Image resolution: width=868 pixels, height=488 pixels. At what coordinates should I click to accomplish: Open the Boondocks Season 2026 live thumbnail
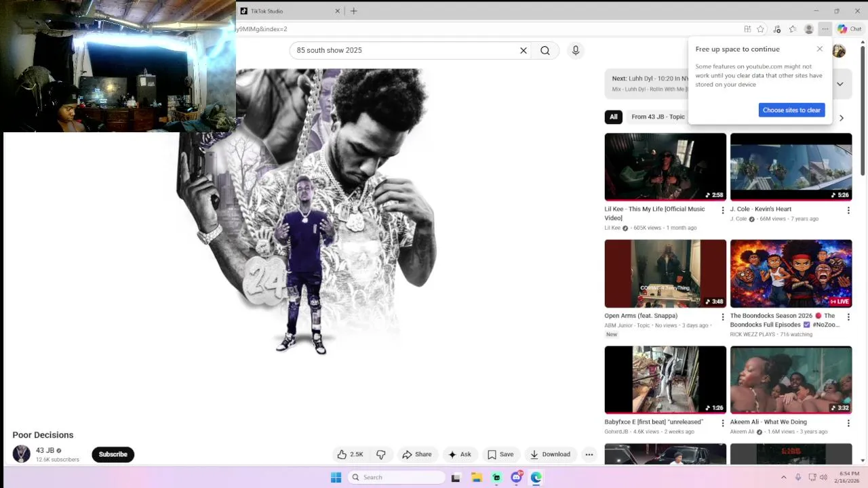tap(791, 273)
